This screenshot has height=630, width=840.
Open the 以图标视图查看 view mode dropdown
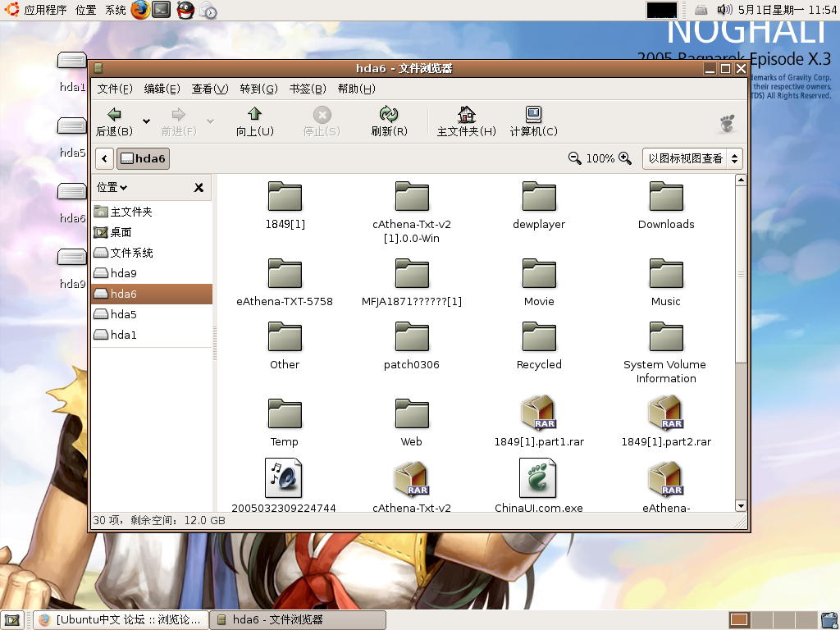pos(692,158)
